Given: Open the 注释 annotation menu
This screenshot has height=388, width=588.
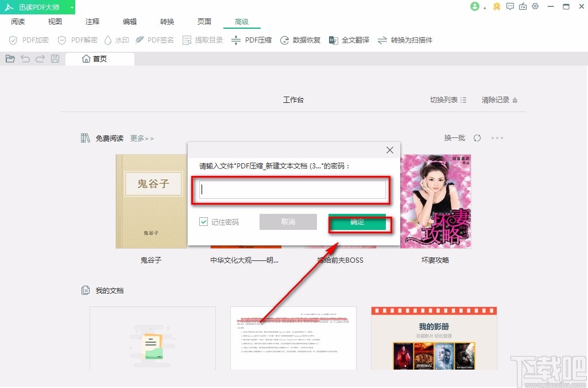Looking at the screenshot, I should 92,21.
